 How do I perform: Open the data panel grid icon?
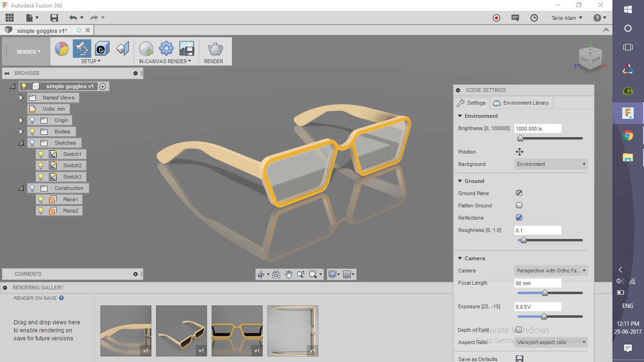point(9,18)
